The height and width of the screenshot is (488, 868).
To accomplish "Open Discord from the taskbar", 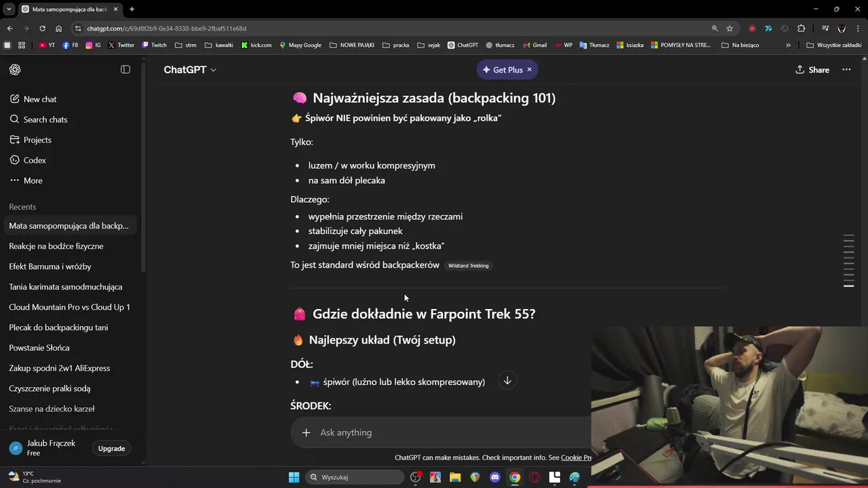I will [x=495, y=477].
